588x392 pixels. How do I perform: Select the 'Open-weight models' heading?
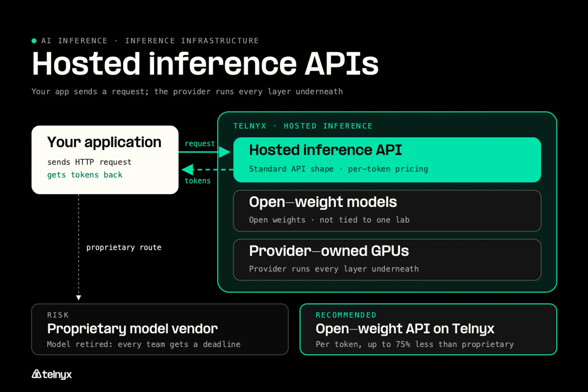[323, 202]
